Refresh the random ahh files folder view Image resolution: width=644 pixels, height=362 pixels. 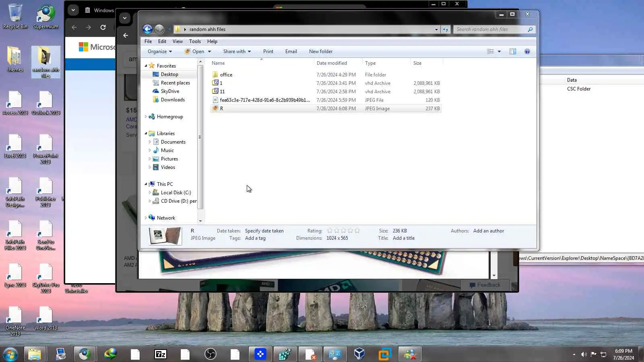(445, 29)
